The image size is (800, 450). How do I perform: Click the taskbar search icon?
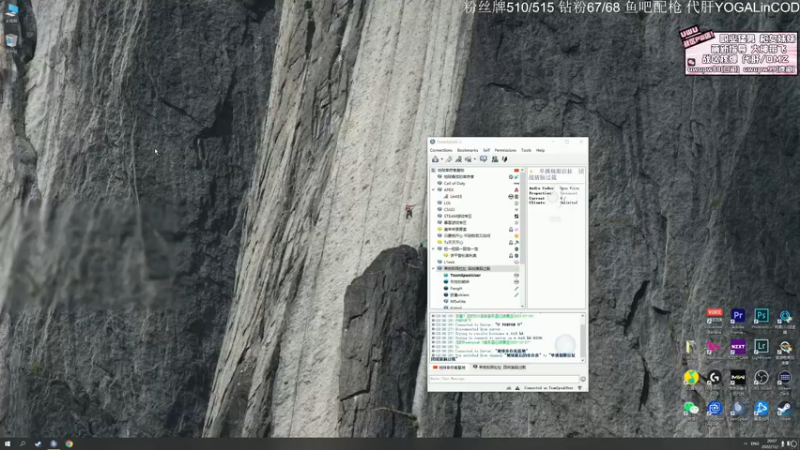tap(22, 444)
